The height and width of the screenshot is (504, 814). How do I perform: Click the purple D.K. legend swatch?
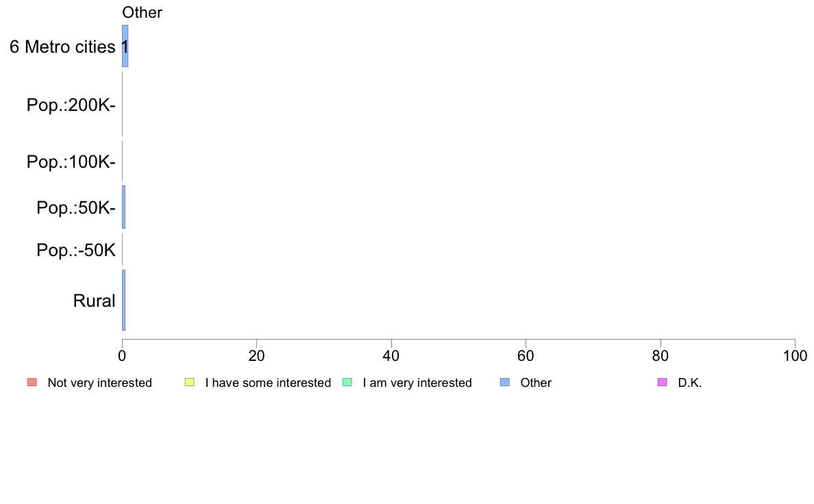tap(663, 383)
